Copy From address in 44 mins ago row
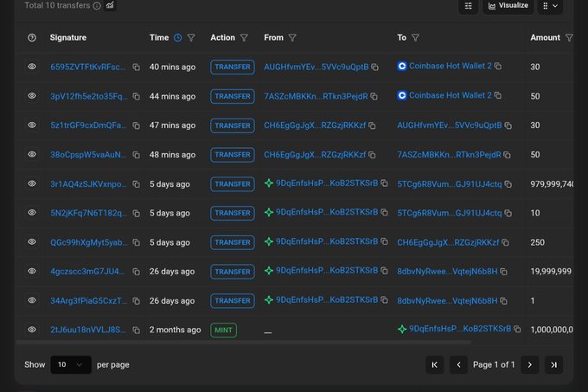588x392 pixels. click(374, 96)
